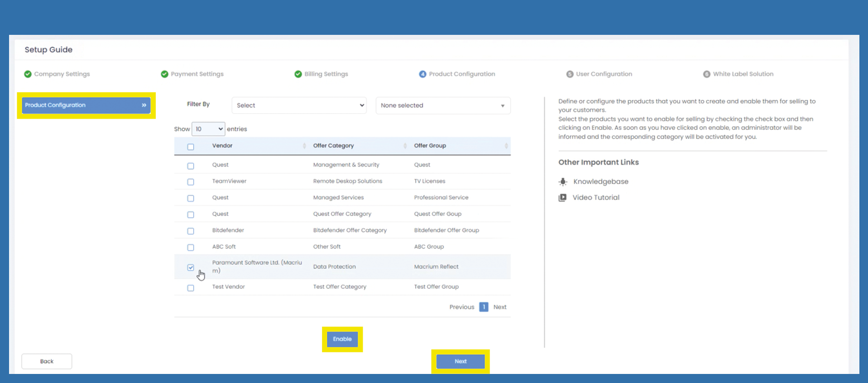Click the Payment Settings green checkmark icon
Viewport: 868px width, 383px height.
[164, 74]
